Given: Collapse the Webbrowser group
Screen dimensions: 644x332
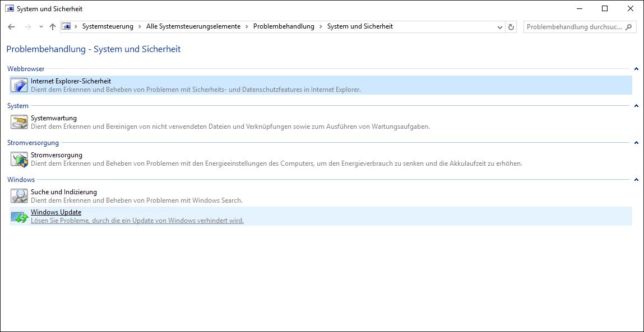Looking at the screenshot, I should pos(636,69).
